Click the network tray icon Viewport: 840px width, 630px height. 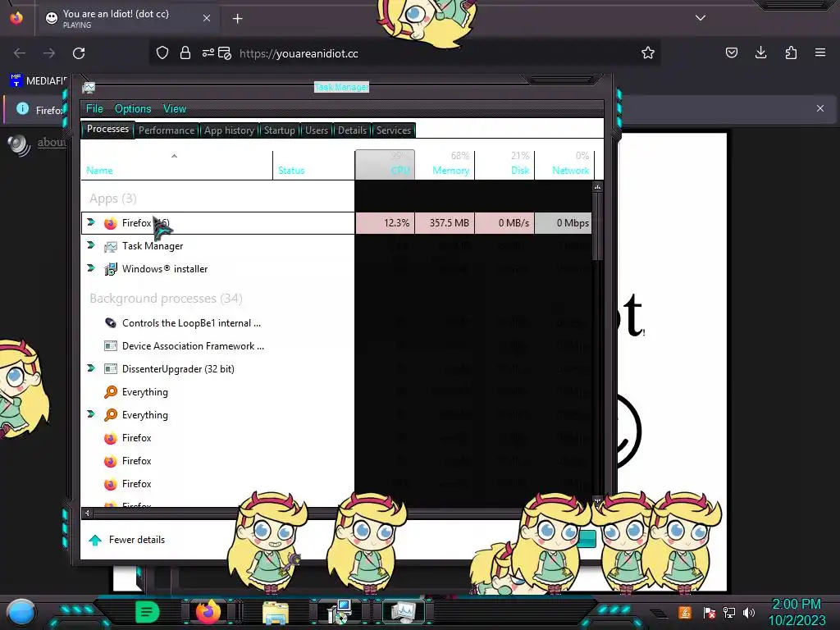tap(729, 612)
